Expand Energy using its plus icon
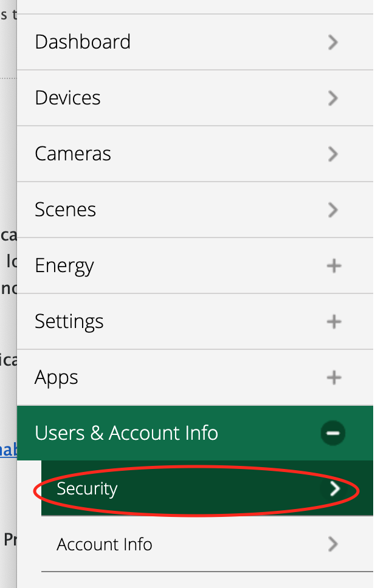Image resolution: width=389 pixels, height=588 pixels. coord(334,266)
